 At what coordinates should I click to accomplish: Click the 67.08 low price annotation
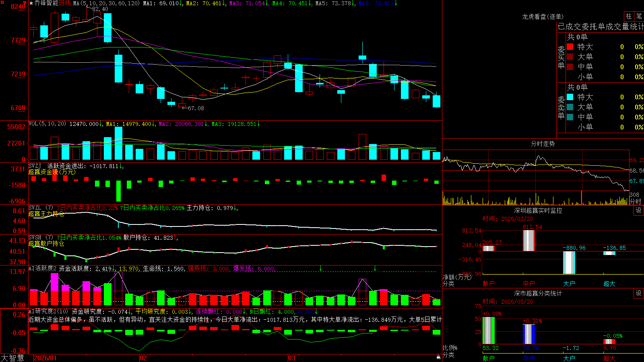196,108
